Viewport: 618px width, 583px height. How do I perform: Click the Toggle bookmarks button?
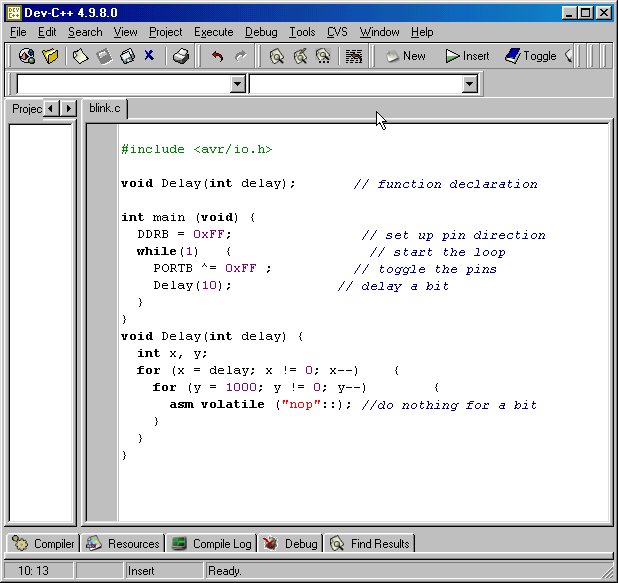point(531,56)
